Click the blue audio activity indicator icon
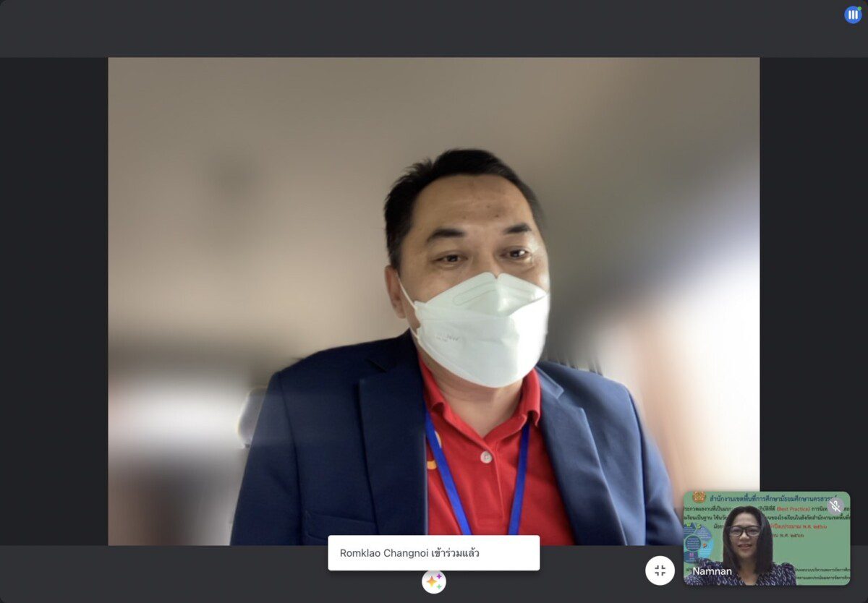868x603 pixels. pyautogui.click(x=853, y=14)
